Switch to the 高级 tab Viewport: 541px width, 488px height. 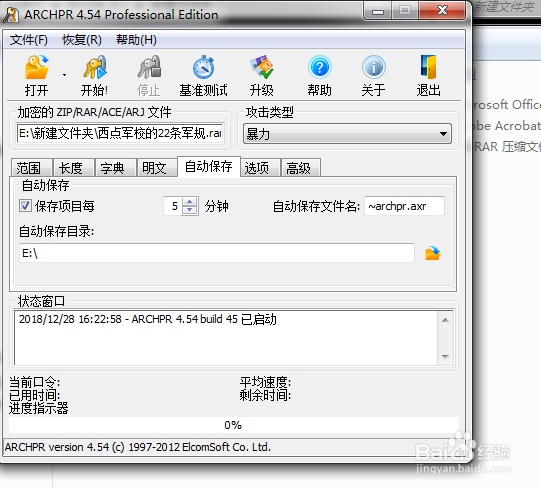pos(301,168)
